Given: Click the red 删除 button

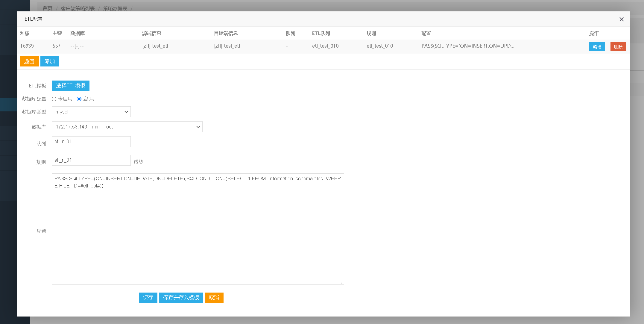Looking at the screenshot, I should tap(618, 47).
